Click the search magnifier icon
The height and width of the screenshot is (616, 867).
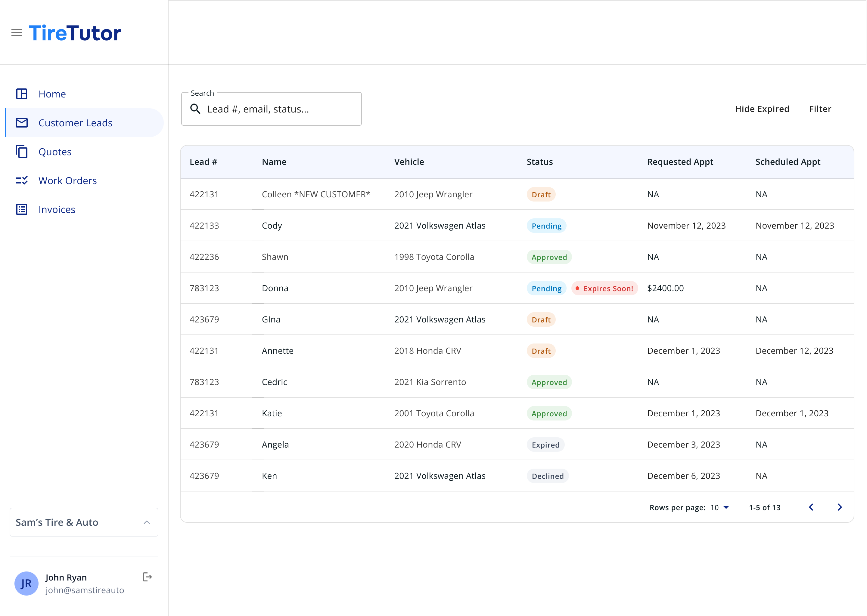coord(195,109)
